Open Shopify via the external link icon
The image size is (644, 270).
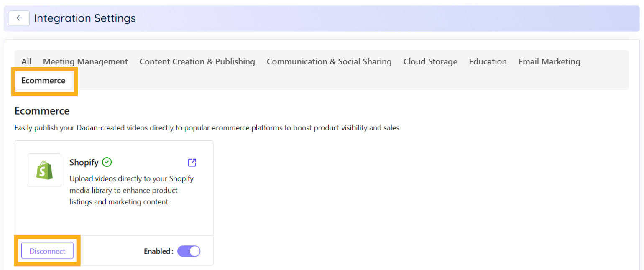point(192,163)
